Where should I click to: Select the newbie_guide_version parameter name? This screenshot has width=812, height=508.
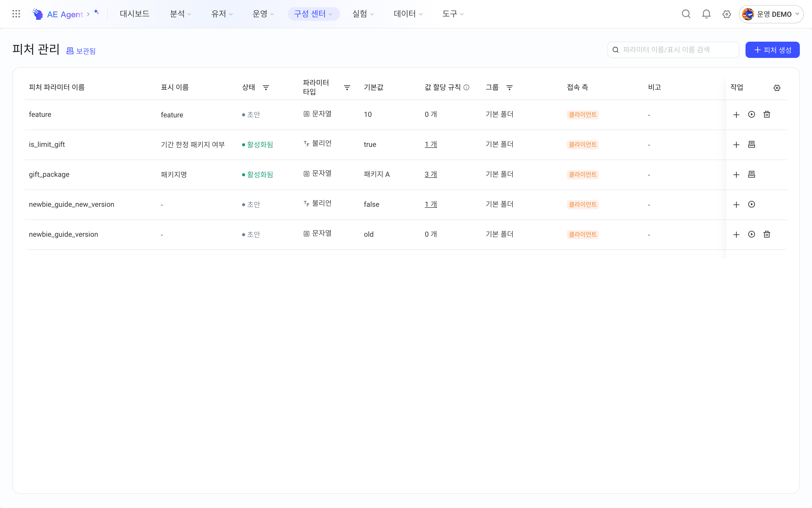(x=63, y=234)
